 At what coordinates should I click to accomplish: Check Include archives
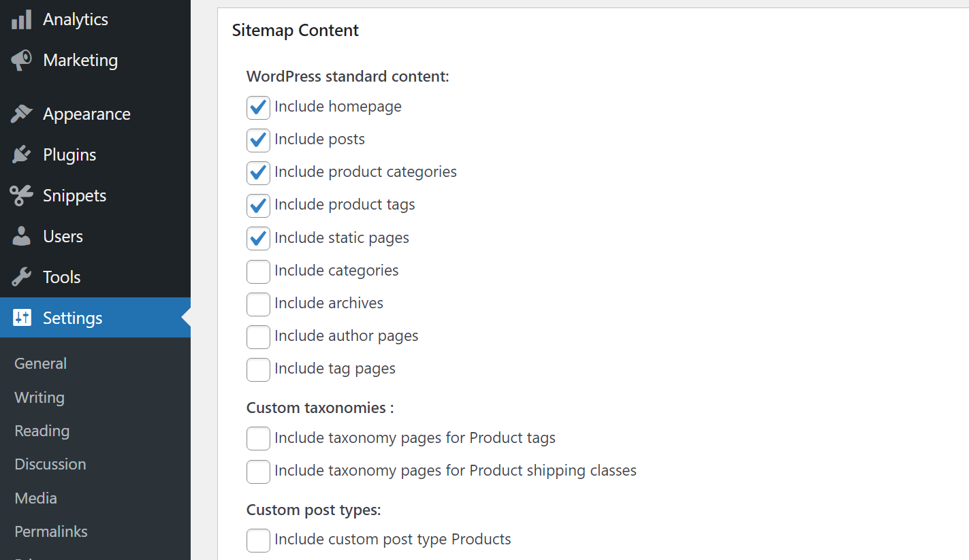coord(258,303)
